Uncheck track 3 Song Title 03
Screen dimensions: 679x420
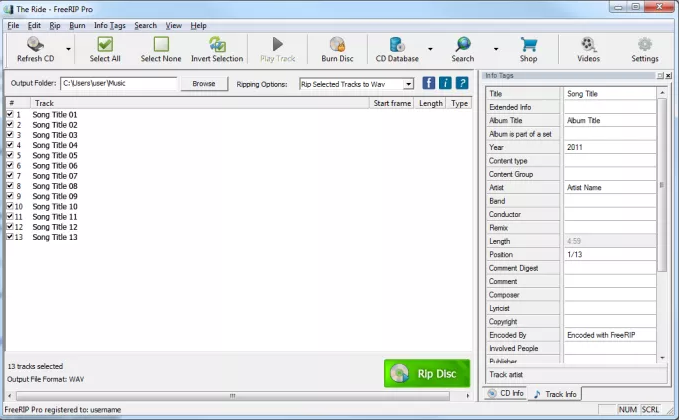(x=10, y=135)
